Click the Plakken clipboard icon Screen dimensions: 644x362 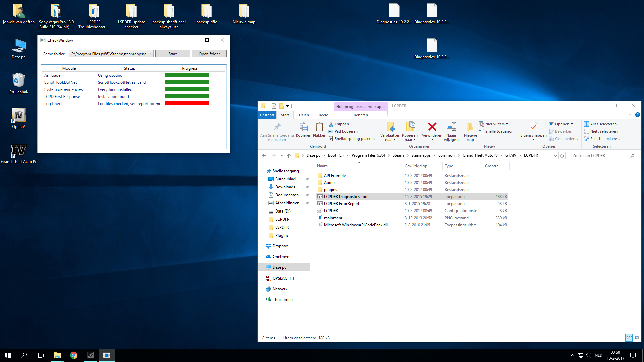click(319, 127)
